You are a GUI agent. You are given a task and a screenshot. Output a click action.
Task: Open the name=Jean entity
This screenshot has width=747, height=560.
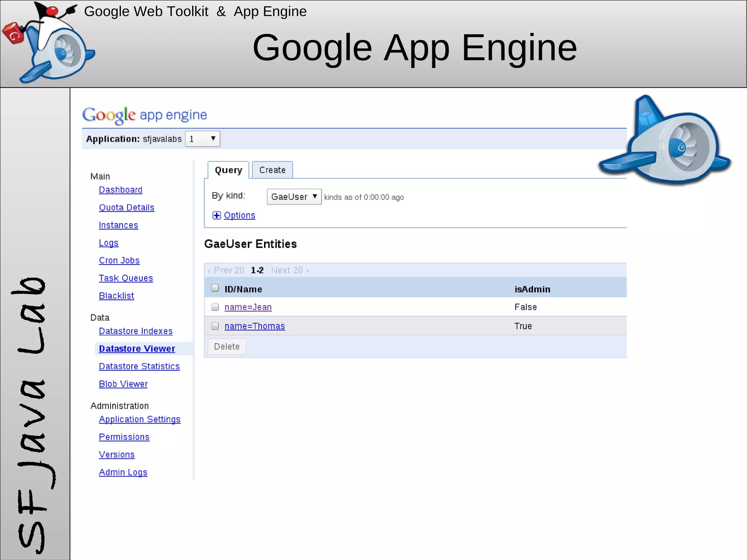(248, 307)
